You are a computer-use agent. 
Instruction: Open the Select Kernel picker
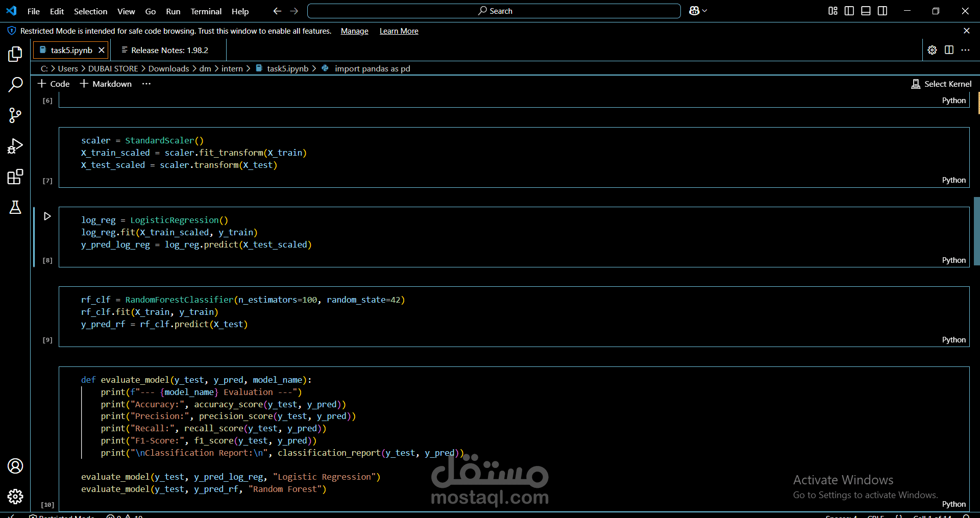coord(941,84)
